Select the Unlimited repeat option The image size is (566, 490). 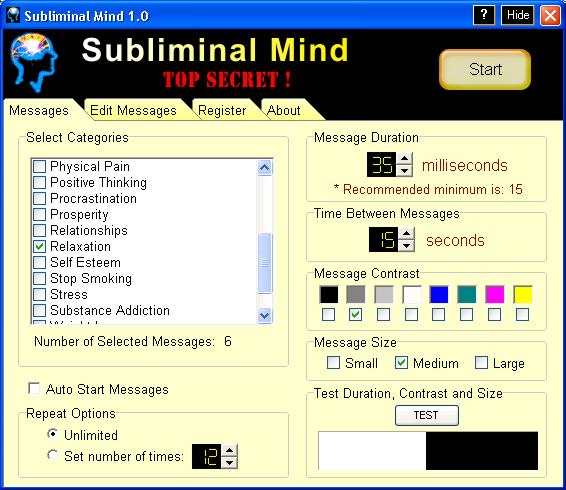(x=53, y=434)
